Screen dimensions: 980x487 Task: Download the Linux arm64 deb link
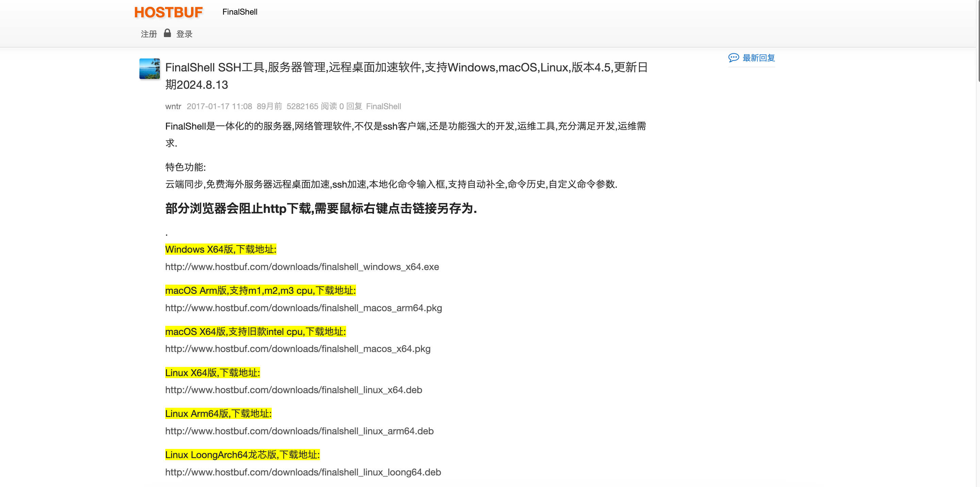[x=299, y=431]
